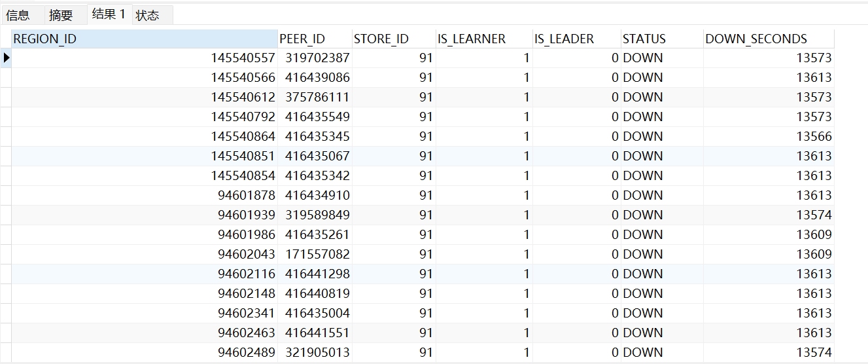Sort by REGION_ID column header

point(144,39)
